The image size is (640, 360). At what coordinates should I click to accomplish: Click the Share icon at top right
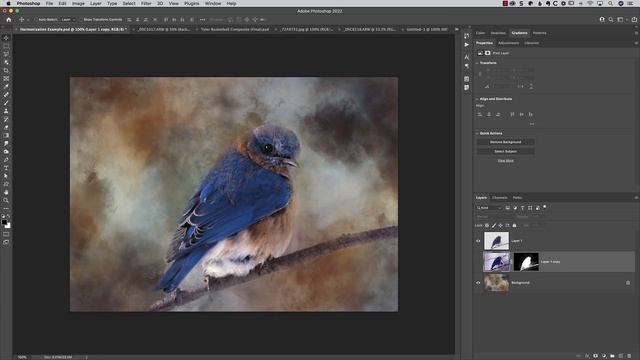[x=634, y=20]
